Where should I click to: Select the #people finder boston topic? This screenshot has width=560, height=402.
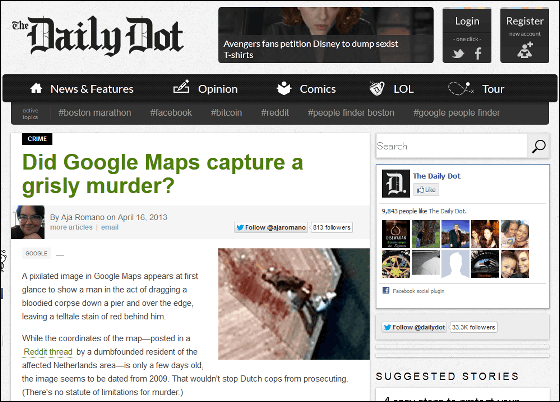(351, 113)
